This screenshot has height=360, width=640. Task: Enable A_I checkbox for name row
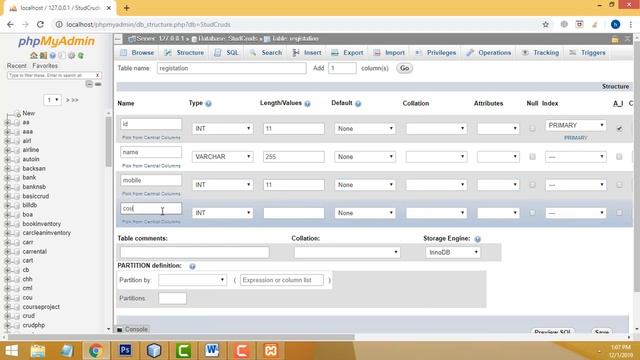click(619, 157)
